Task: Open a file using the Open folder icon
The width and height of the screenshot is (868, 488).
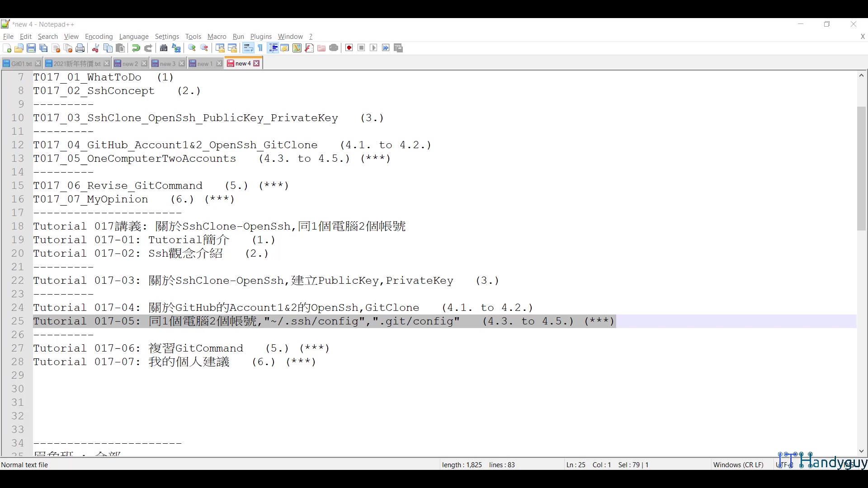Action: coord(19,48)
